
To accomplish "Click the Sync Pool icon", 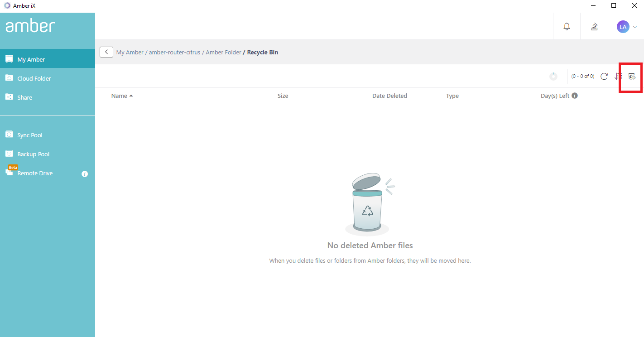I will click(x=9, y=135).
